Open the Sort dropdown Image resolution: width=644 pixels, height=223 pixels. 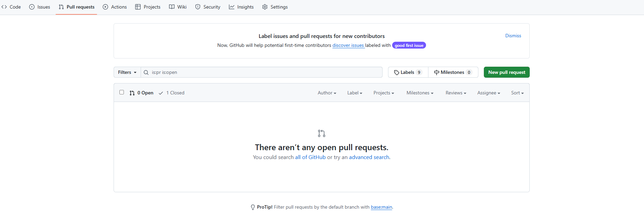[517, 93]
